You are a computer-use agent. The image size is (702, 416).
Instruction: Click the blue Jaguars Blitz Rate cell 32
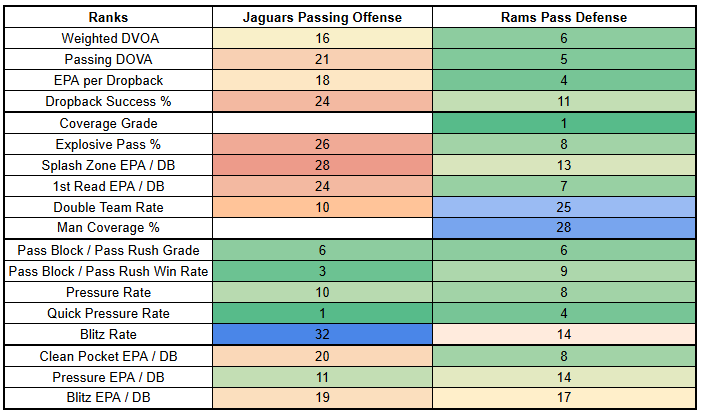[x=322, y=335]
